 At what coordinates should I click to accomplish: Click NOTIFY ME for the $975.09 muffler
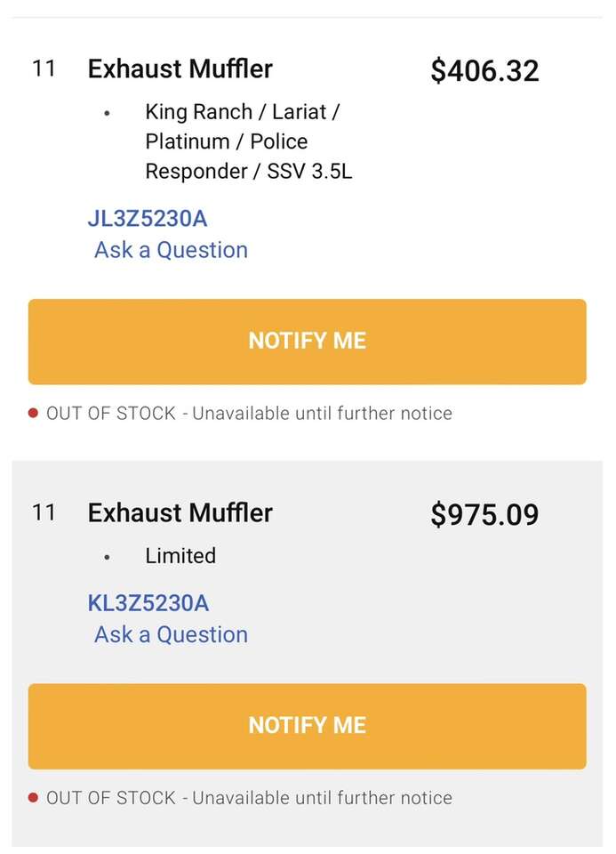[x=307, y=726]
